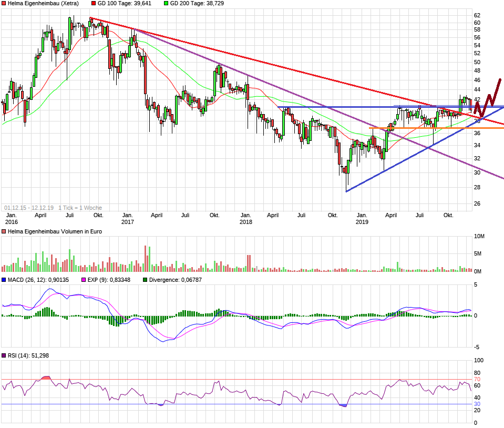The height and width of the screenshot is (428, 504).
Task: Select the 'Helma Eigenheimbau (Xetra)' chart title
Action: click(43, 4)
